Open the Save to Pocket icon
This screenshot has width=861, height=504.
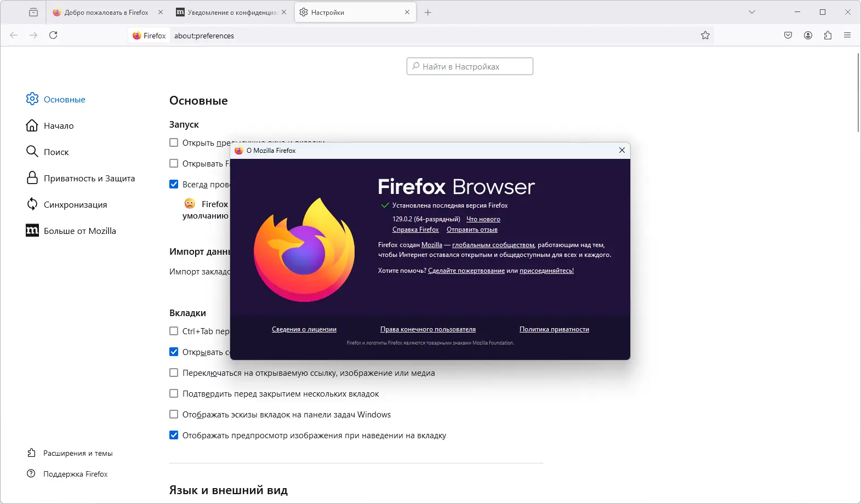pyautogui.click(x=788, y=35)
